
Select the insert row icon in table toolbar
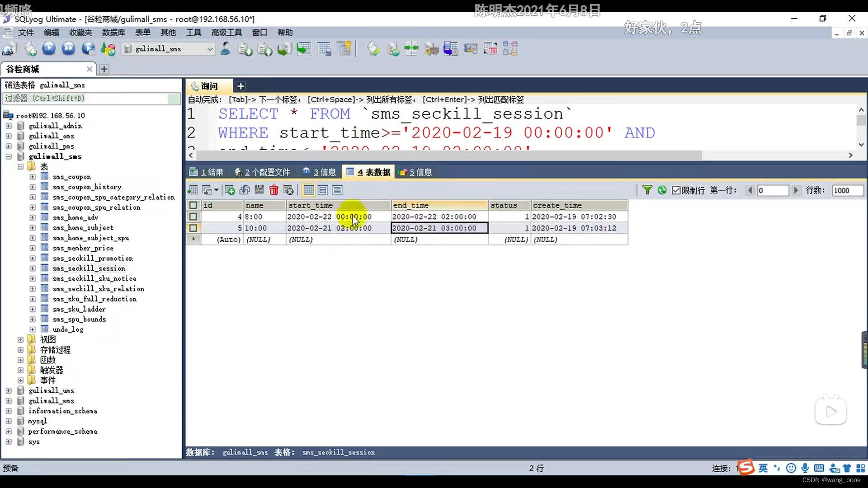[x=230, y=190]
